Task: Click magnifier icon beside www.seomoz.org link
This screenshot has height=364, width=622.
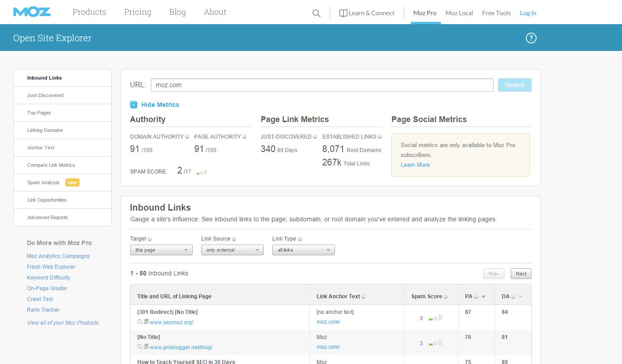Action: (140, 322)
